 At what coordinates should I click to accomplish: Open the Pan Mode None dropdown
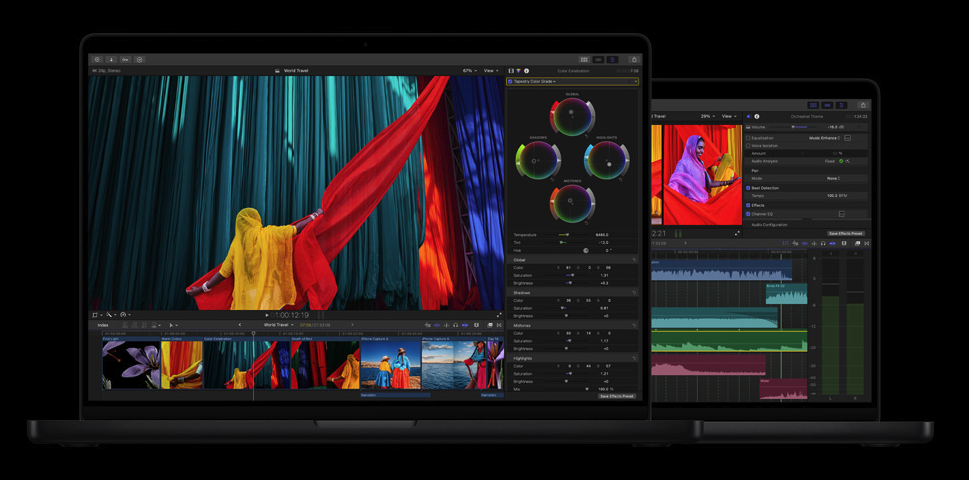(833, 179)
